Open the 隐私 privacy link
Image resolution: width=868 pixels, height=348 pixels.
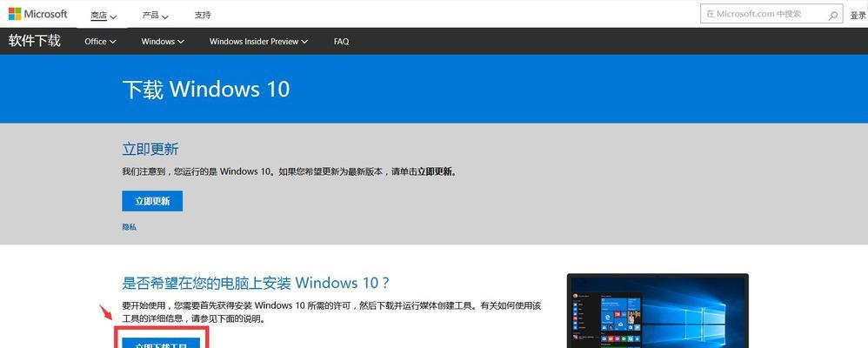point(129,227)
